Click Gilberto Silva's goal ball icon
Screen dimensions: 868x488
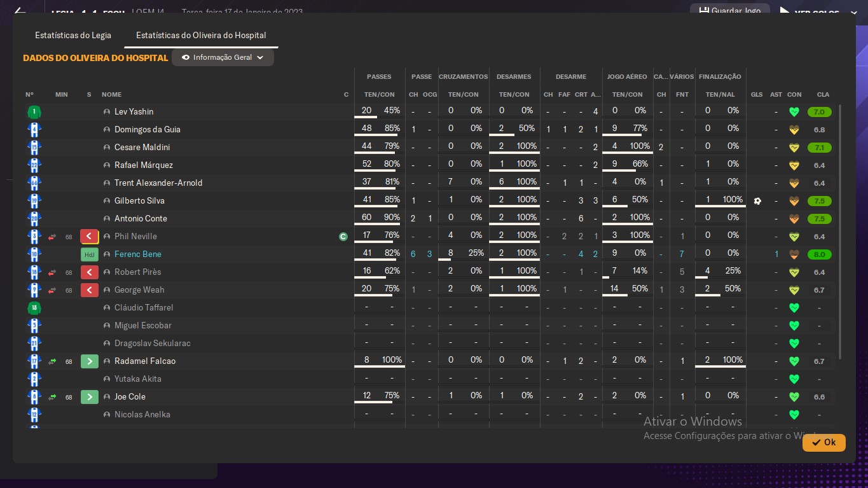(757, 201)
